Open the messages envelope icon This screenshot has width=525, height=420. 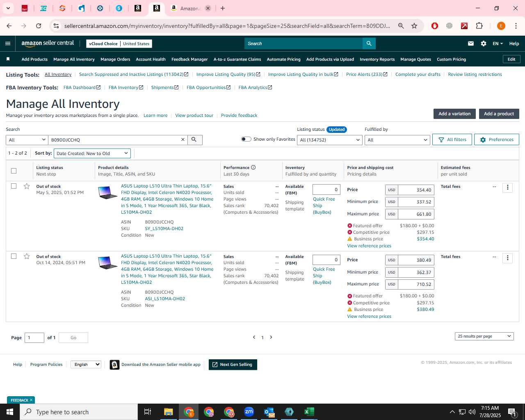click(x=471, y=43)
